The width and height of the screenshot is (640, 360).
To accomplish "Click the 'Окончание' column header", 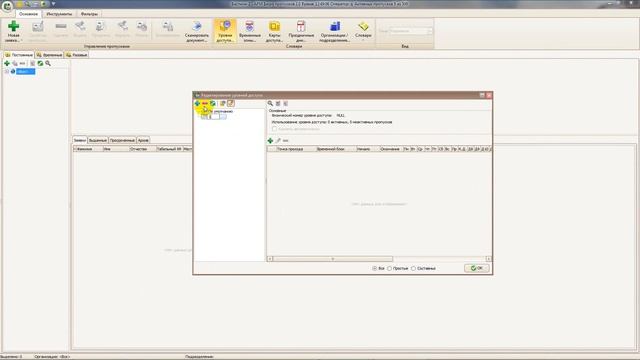I will click(390, 149).
